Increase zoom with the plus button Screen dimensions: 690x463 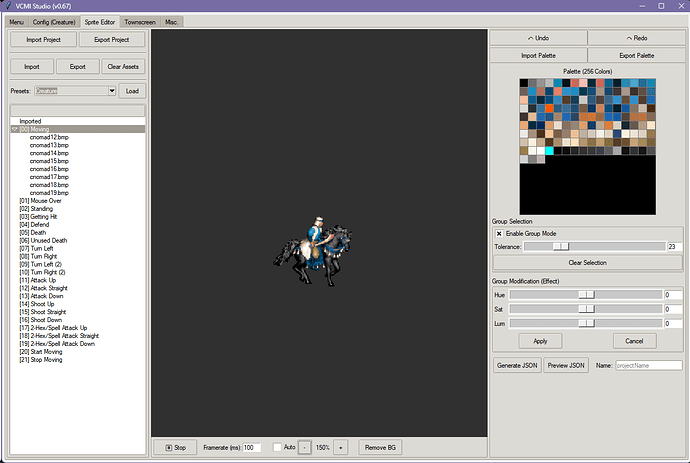point(341,448)
